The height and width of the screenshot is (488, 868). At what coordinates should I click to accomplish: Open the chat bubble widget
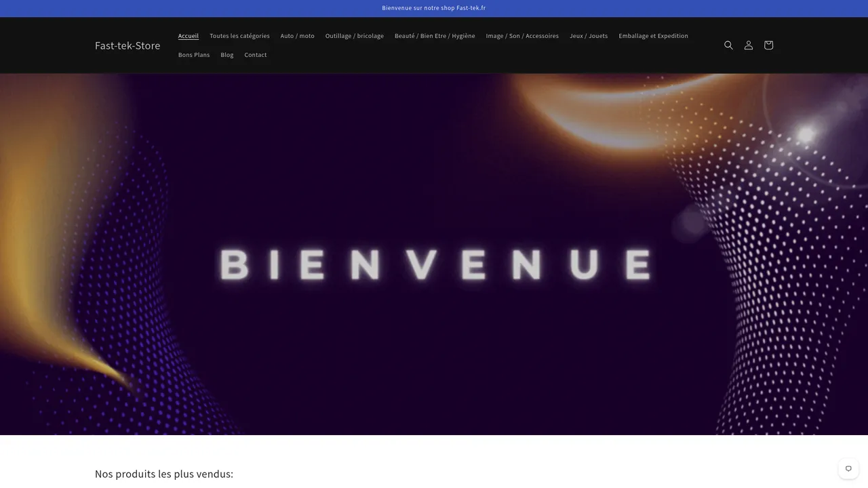pyautogui.click(x=848, y=468)
